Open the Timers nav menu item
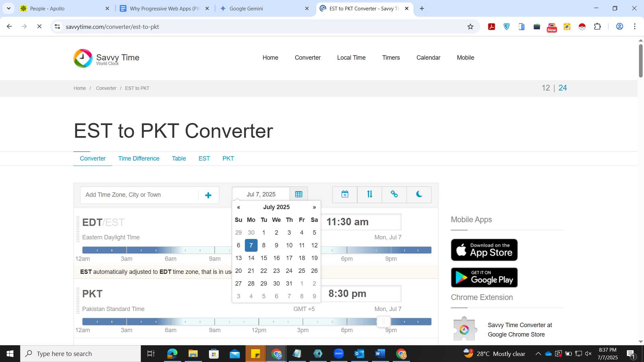The height and width of the screenshot is (362, 644). tap(391, 58)
